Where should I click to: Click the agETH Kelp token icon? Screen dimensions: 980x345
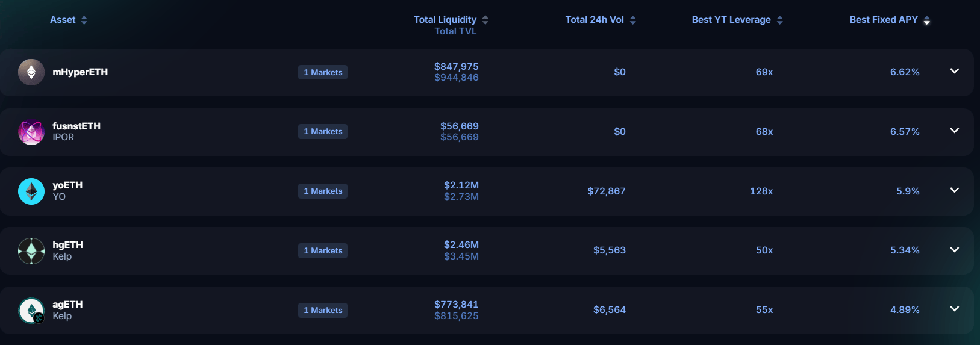[x=31, y=311]
